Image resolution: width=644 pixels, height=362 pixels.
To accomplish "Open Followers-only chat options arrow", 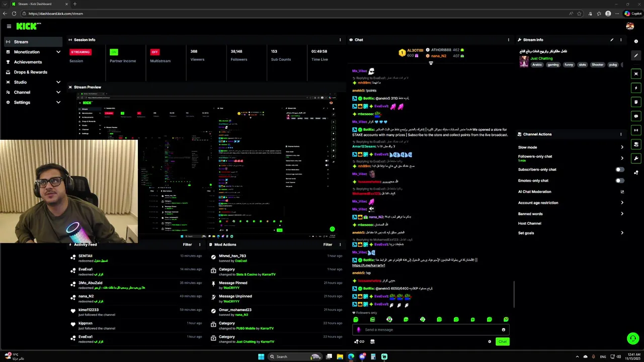I will click(622, 158).
